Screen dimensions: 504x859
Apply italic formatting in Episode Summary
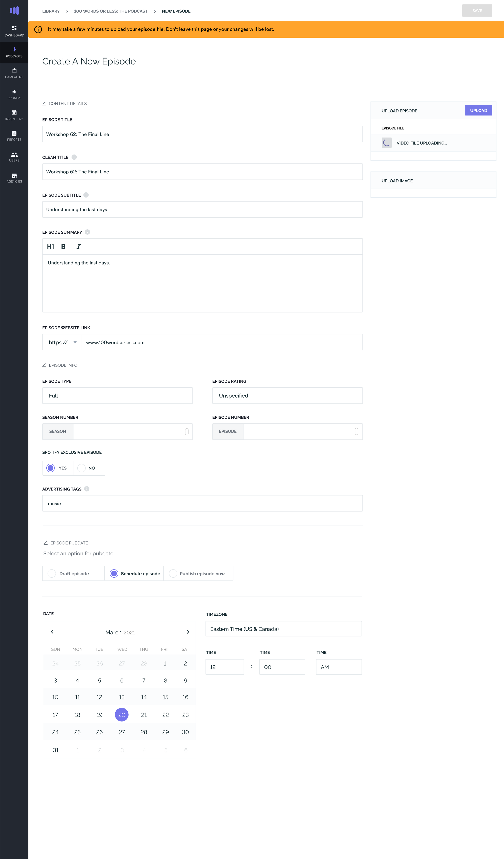79,247
